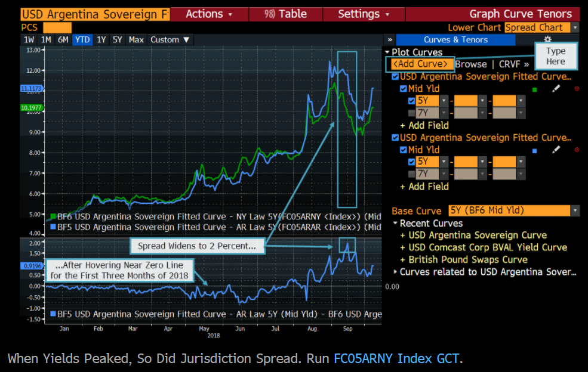
Task: Click edit pencil for second Mid Yld
Action: point(556,150)
